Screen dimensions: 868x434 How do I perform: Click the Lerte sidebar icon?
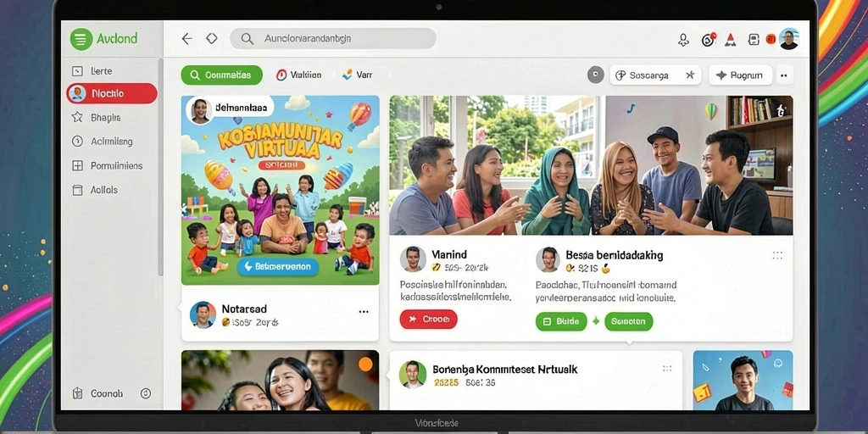(x=77, y=71)
